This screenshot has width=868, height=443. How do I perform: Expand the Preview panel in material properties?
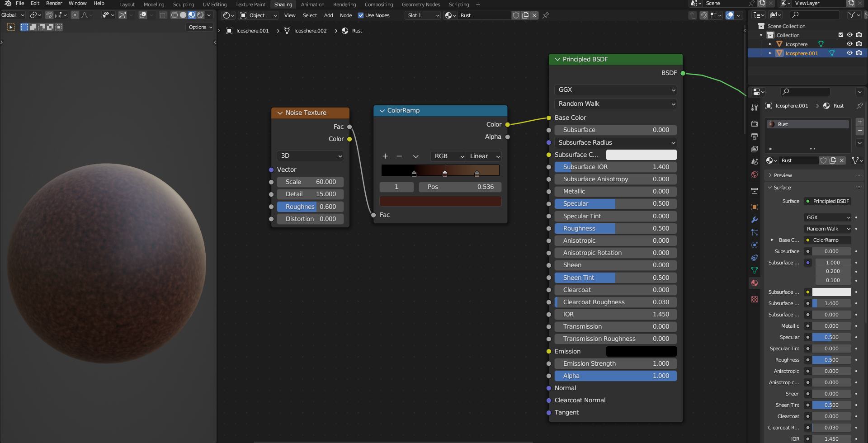(783, 175)
